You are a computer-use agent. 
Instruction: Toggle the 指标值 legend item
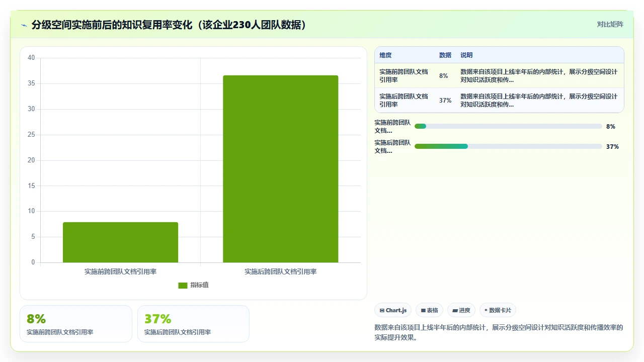click(193, 285)
